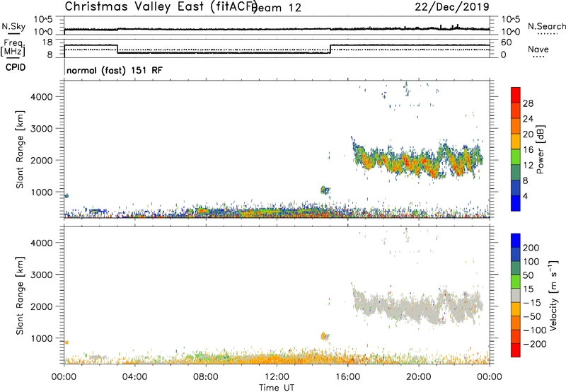566x392 pixels.
Task: Click the 'Nave' legend label
Action: pyautogui.click(x=538, y=49)
